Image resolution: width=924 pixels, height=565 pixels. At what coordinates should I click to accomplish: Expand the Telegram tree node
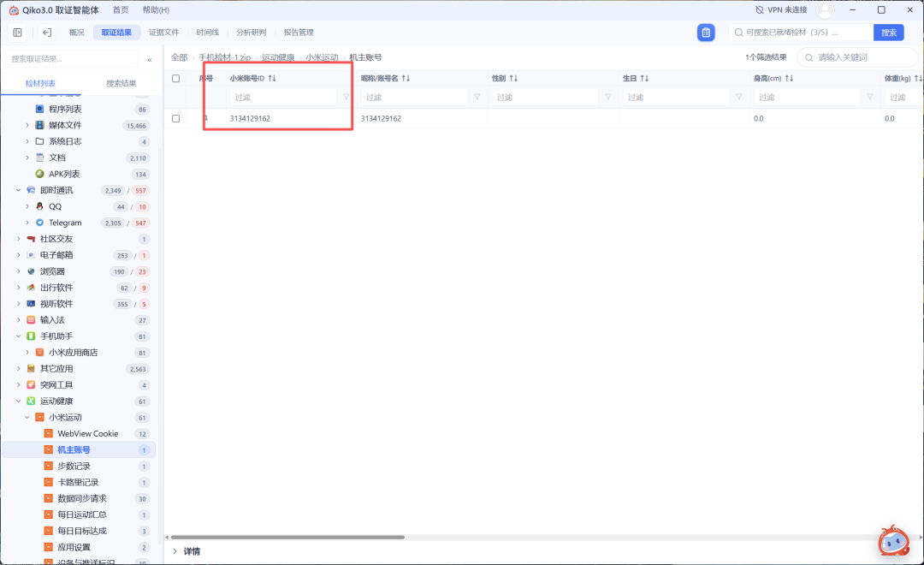tap(27, 223)
